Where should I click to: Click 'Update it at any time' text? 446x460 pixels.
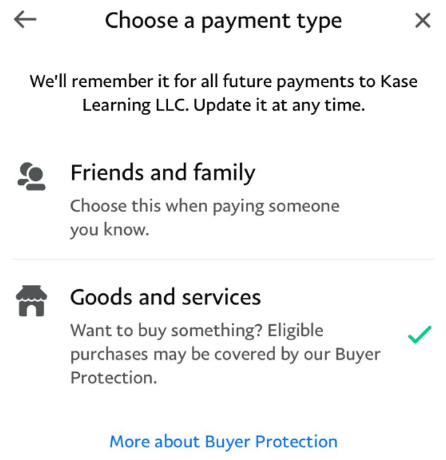pos(279,106)
